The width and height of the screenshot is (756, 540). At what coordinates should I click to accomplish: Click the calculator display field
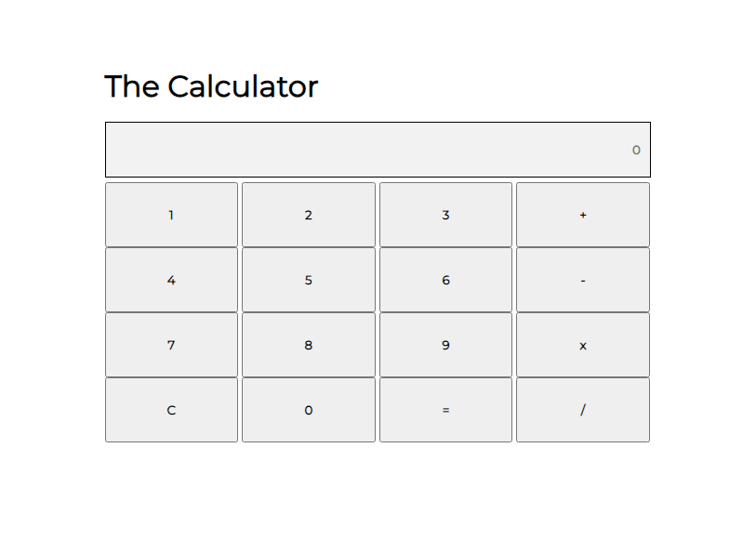[x=378, y=150]
